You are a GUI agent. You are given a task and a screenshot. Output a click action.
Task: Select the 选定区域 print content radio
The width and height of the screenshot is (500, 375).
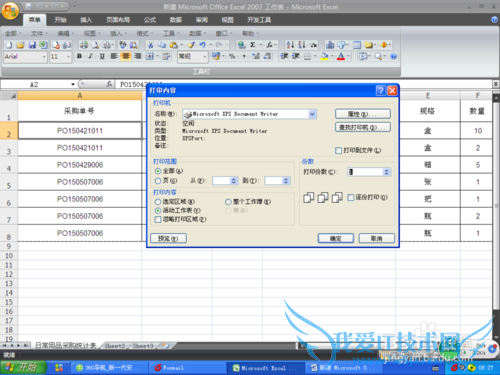click(x=158, y=202)
